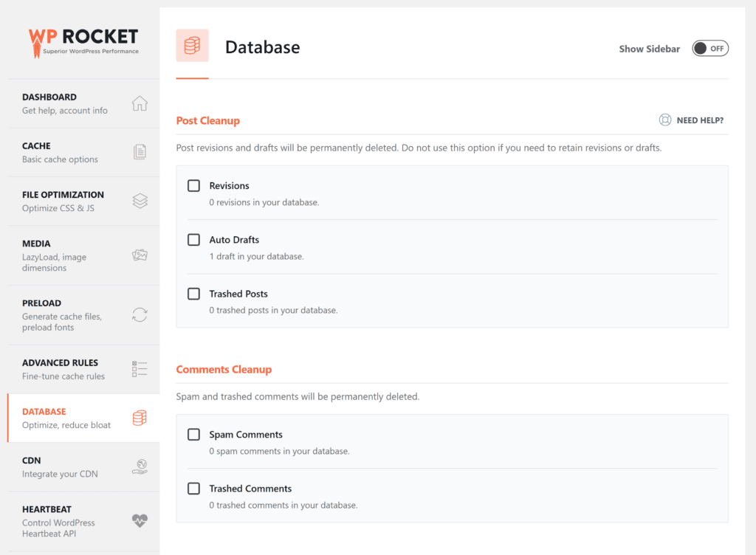This screenshot has width=756, height=555.
Task: Click "Get help, account info" subtitle
Action: point(65,110)
